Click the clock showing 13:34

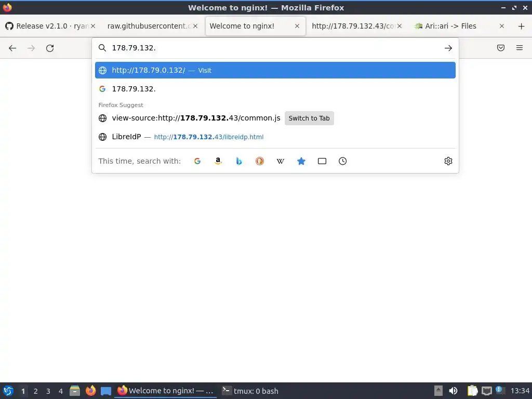click(x=520, y=391)
